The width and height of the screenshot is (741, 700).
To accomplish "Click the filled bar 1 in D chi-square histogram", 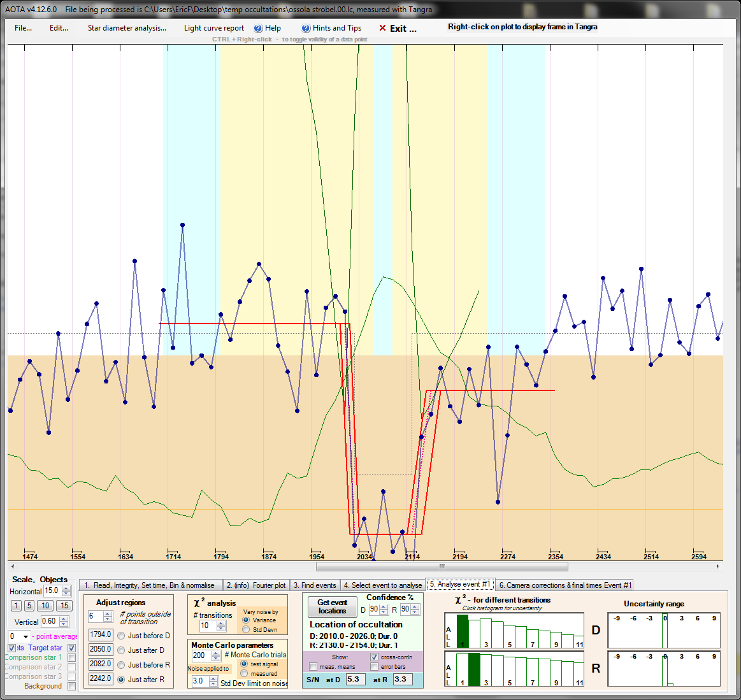I will pos(463,631).
